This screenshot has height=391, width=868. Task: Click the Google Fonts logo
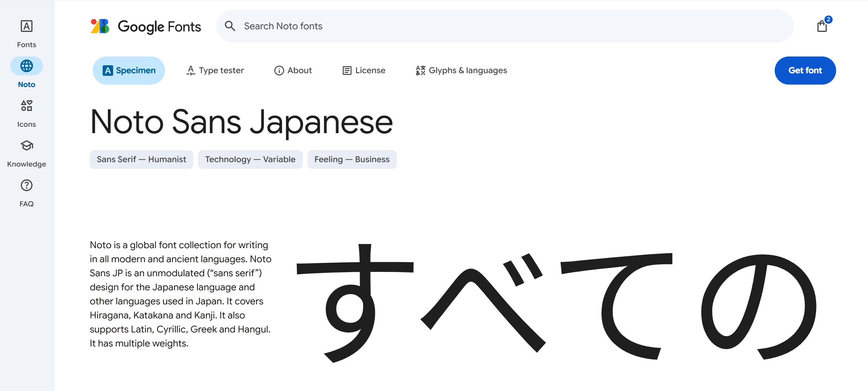100,26
